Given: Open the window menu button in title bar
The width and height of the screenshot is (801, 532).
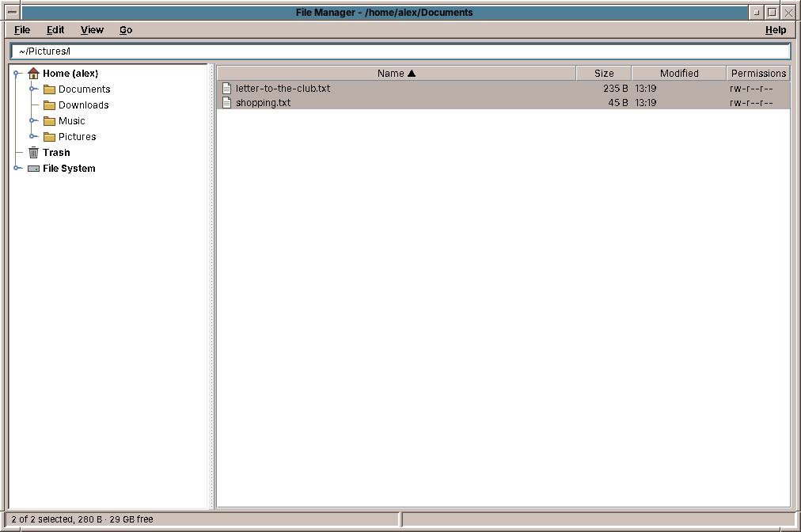Looking at the screenshot, I should [12, 12].
